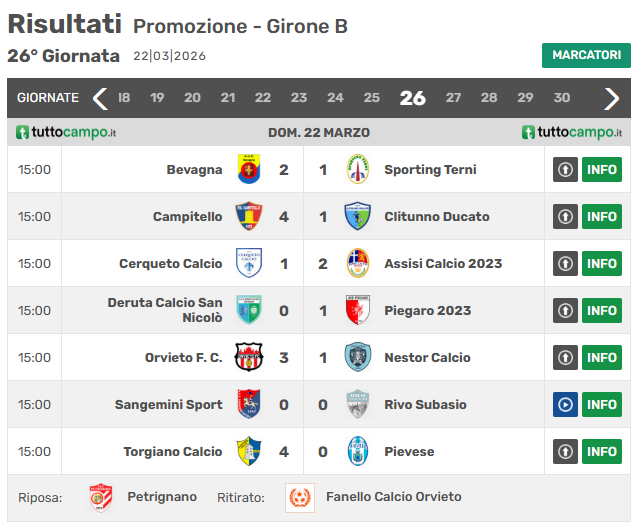This screenshot has width=633, height=524.
Task: Open the video icon for Sangemini Sport match
Action: pos(565,405)
